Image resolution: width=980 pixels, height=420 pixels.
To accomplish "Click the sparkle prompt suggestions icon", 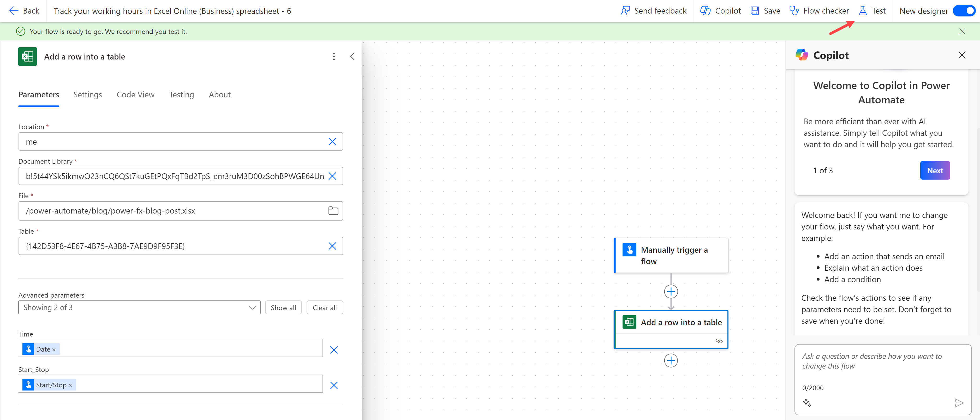I will point(807,403).
